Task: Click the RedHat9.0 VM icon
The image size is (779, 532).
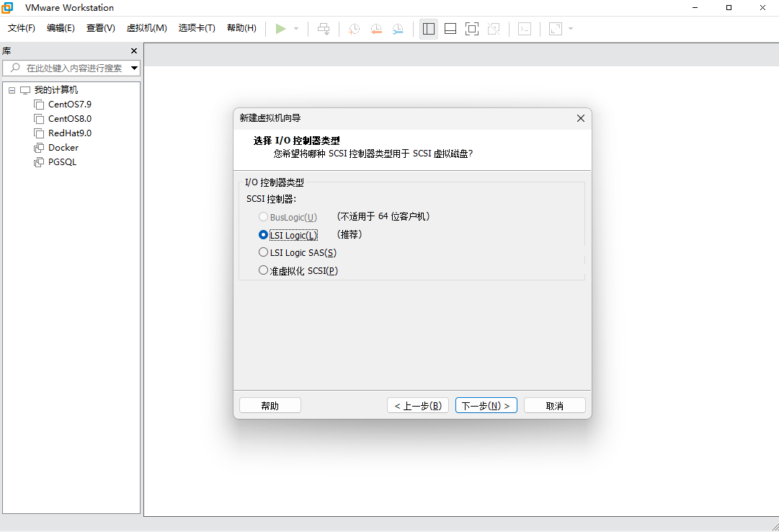Action: click(39, 133)
